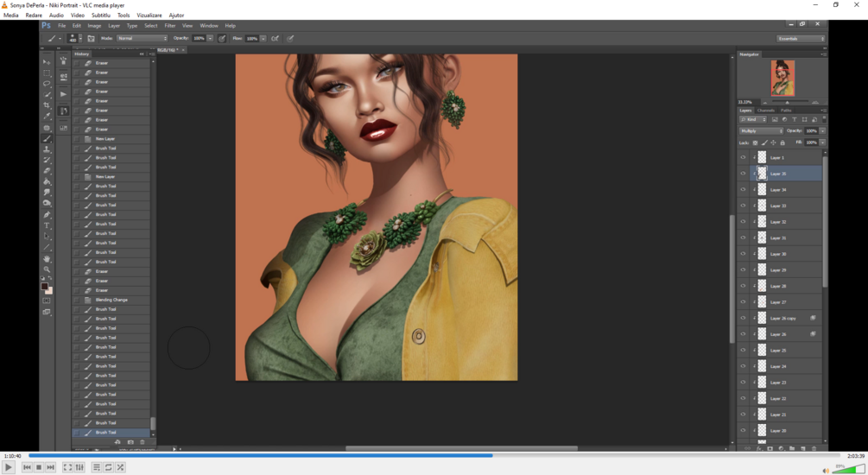This screenshot has width=868, height=475.
Task: Open the brush panel toggle icon
Action: (91, 38)
